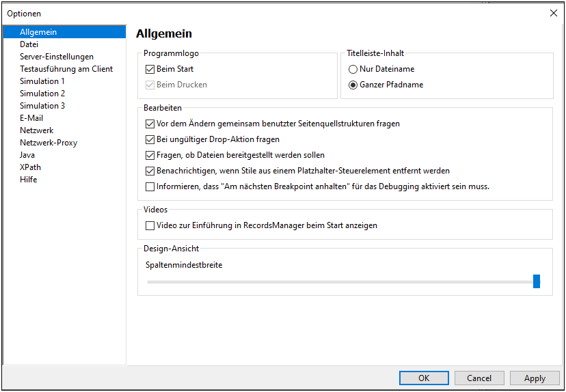
Task: Switch to the Simulation 1 page
Action: click(x=42, y=81)
